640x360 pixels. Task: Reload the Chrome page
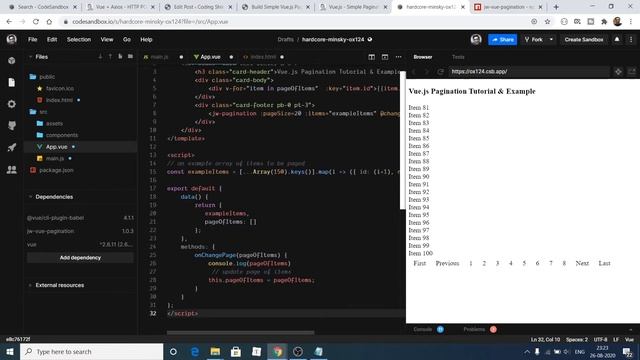click(x=36, y=22)
